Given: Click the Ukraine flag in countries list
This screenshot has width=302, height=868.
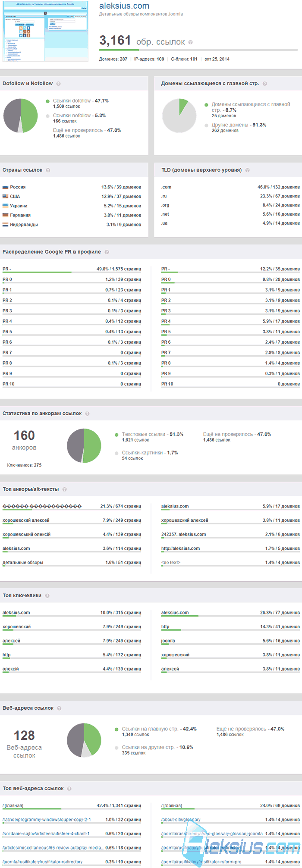Looking at the screenshot, I should pos(6,206).
